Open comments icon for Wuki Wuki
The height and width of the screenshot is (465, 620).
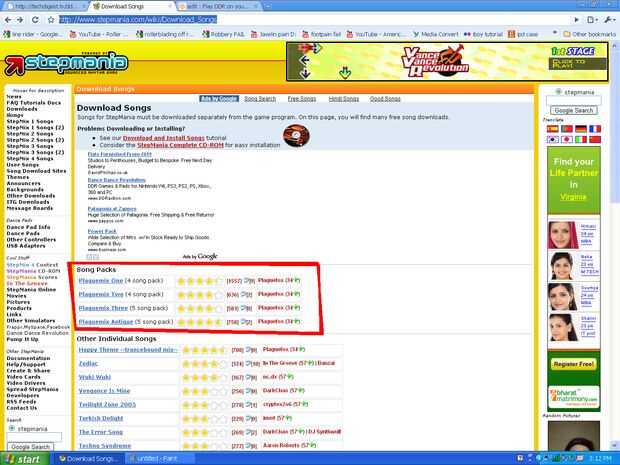(251, 377)
